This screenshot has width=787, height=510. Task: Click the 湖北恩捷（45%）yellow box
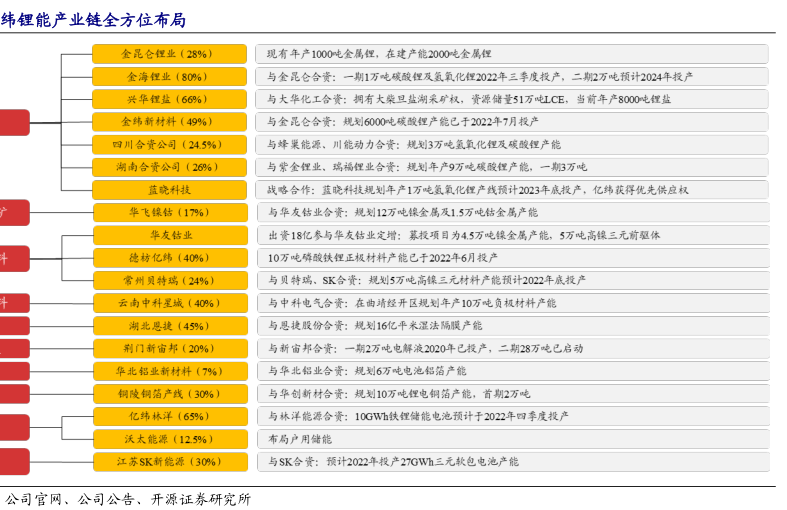click(169, 325)
